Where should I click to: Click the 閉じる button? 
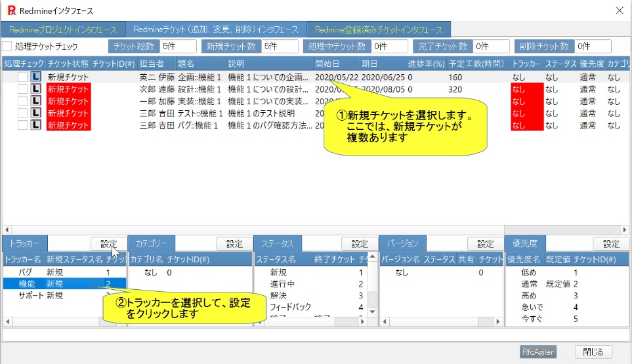coord(593,352)
